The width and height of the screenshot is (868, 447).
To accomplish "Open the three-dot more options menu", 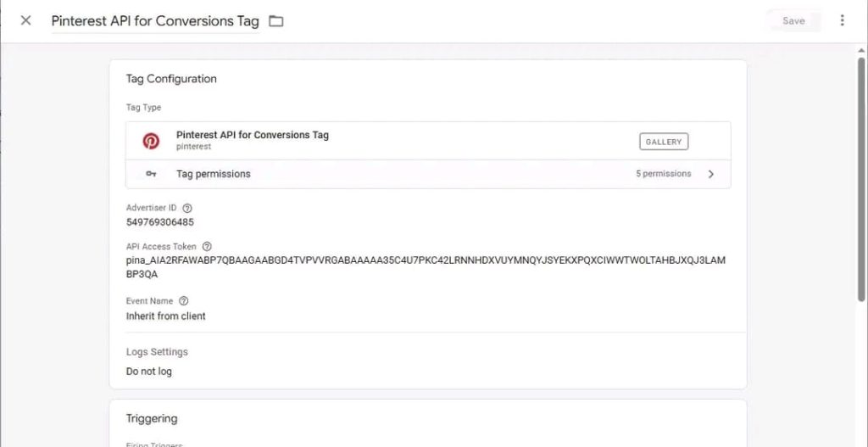I will 842,20.
